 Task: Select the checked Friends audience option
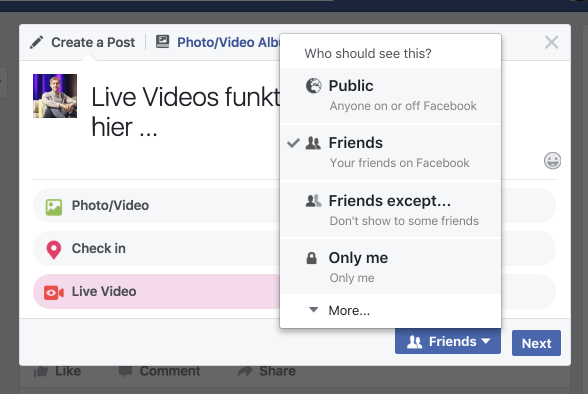click(x=390, y=152)
